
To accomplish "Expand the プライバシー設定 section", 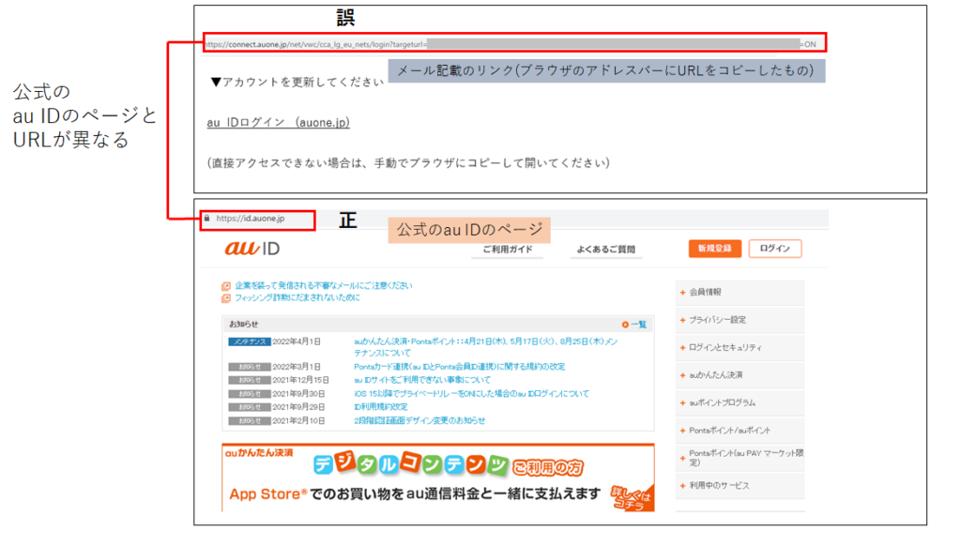I will pos(740,320).
